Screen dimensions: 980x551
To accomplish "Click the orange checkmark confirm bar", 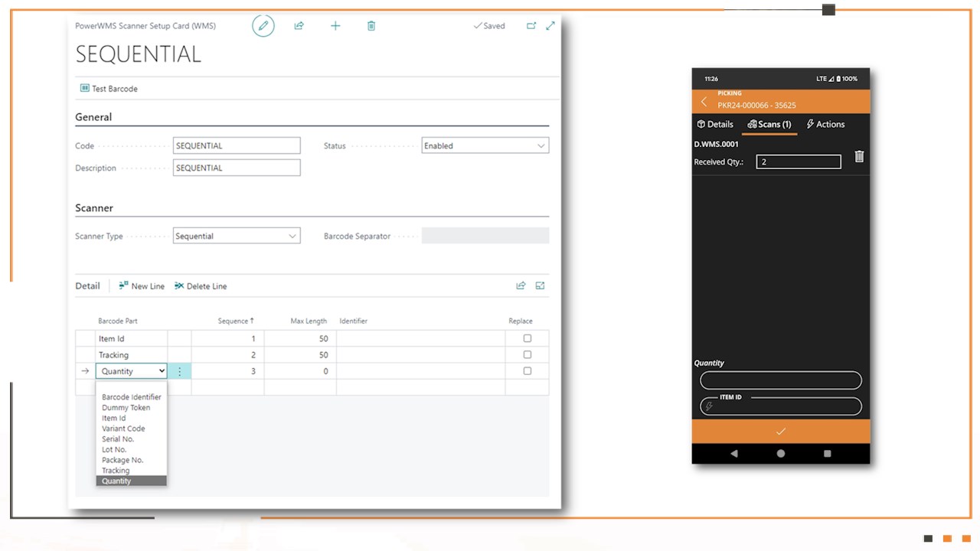I will 781,432.
